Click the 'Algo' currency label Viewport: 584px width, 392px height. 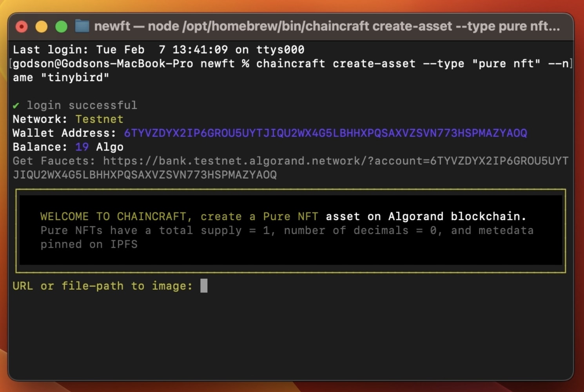110,147
